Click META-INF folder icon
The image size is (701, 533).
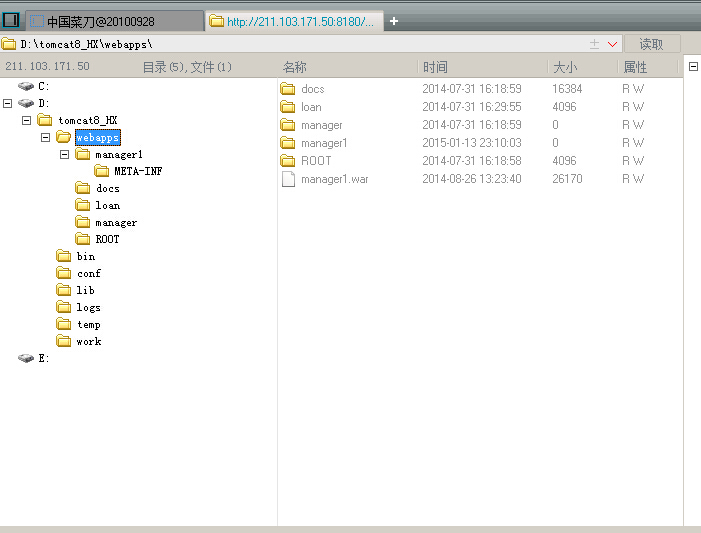(101, 171)
